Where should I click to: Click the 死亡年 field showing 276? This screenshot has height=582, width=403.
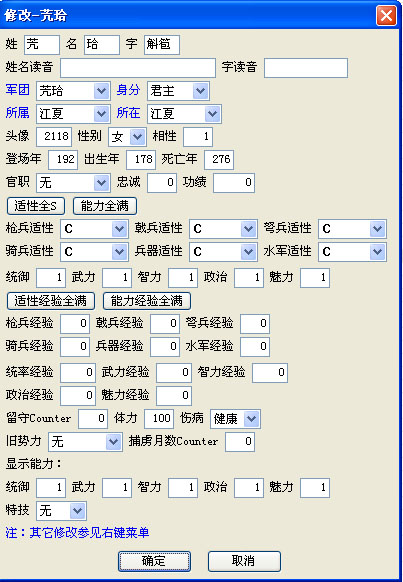[x=219, y=160]
